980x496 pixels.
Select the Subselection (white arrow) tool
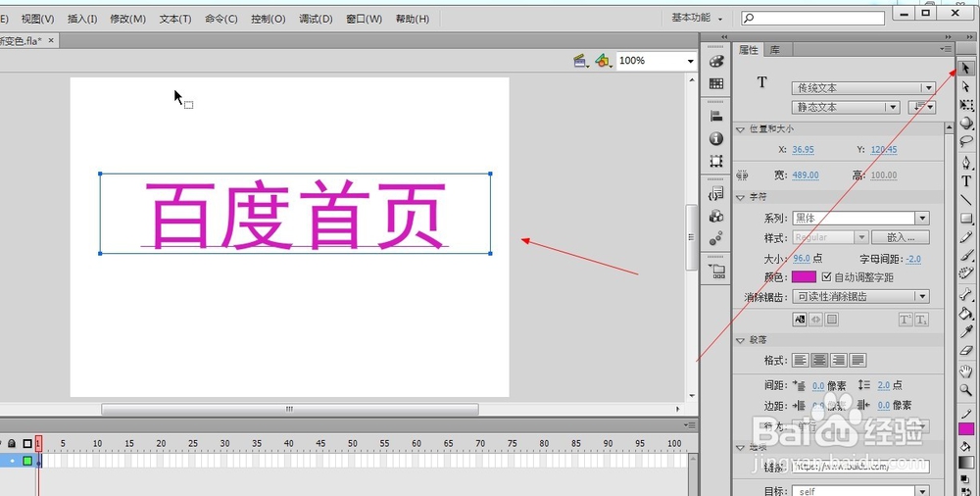(966, 87)
